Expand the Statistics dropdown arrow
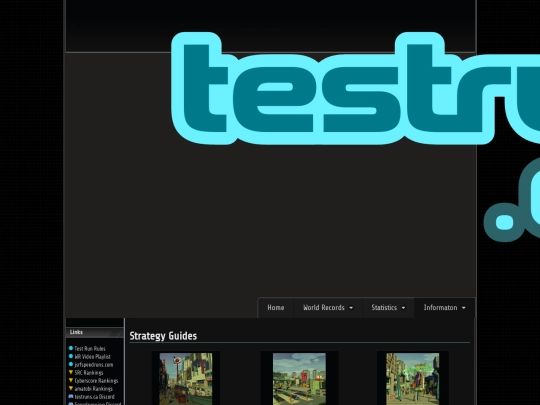Screen dimensions: 540x405 (x=403, y=308)
